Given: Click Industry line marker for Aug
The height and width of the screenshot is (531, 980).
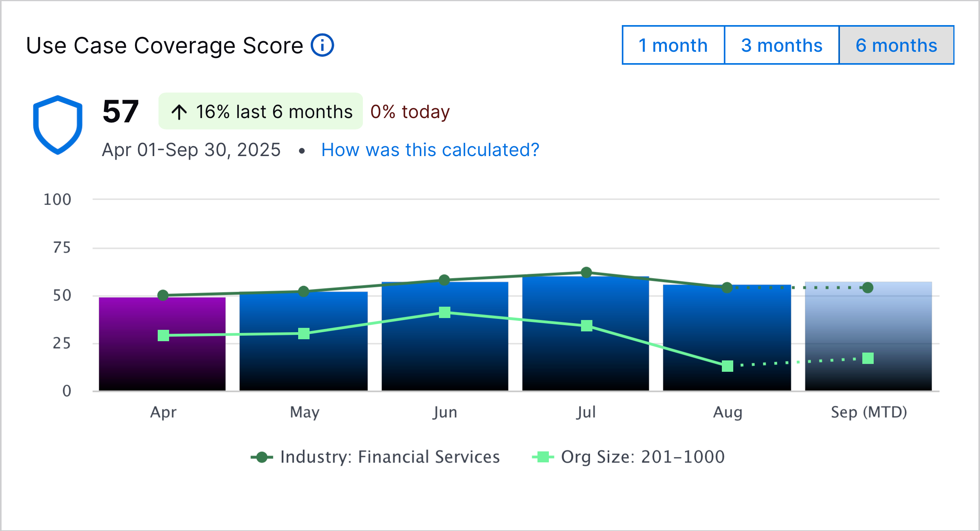Looking at the screenshot, I should (727, 288).
